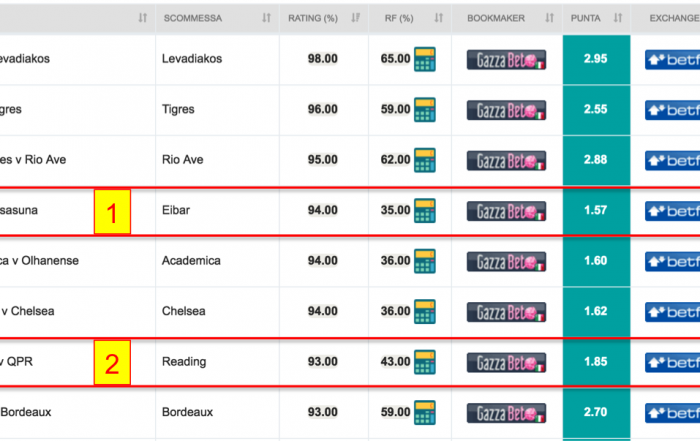Open the calculator for the Eibar bet
Screen dimensions: 700x441
pos(425,211)
